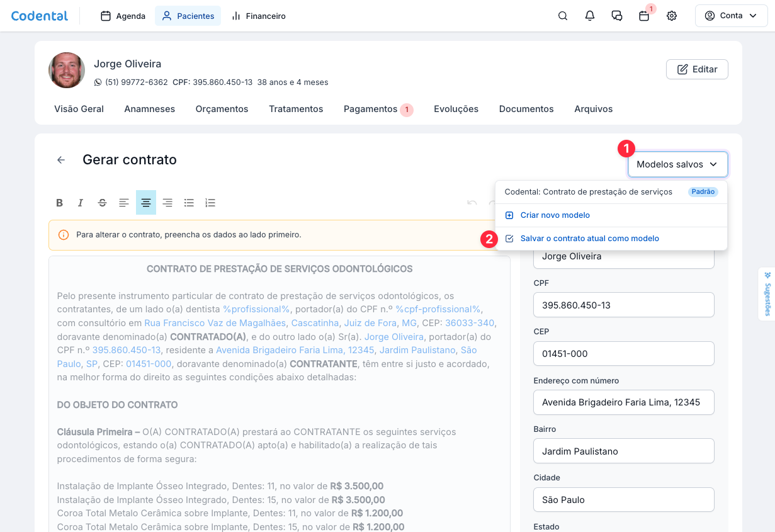Choose Salvar o contrato atual como modelo
Image resolution: width=775 pixels, height=532 pixels.
point(589,239)
